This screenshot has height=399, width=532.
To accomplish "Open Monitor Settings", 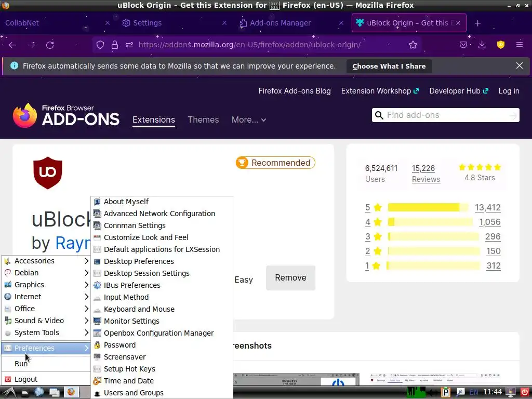I will [x=162, y=321].
